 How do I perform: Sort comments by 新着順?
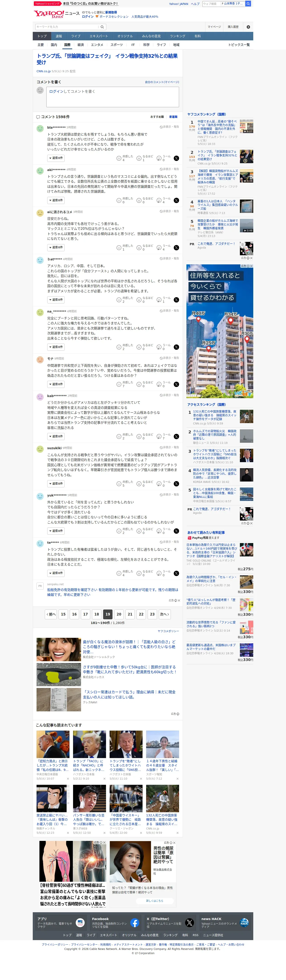point(174,117)
